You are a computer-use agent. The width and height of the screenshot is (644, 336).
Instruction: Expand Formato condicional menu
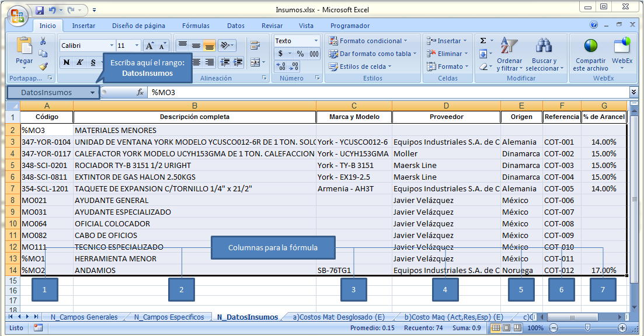[368, 41]
